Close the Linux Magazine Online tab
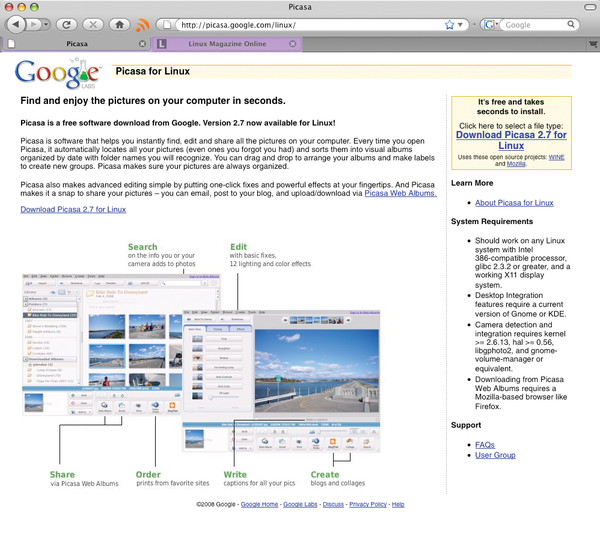 click(293, 44)
